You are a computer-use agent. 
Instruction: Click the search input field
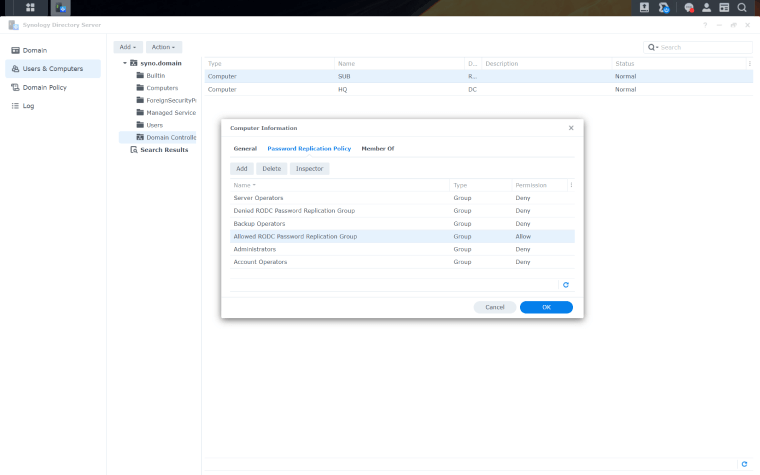pos(703,47)
